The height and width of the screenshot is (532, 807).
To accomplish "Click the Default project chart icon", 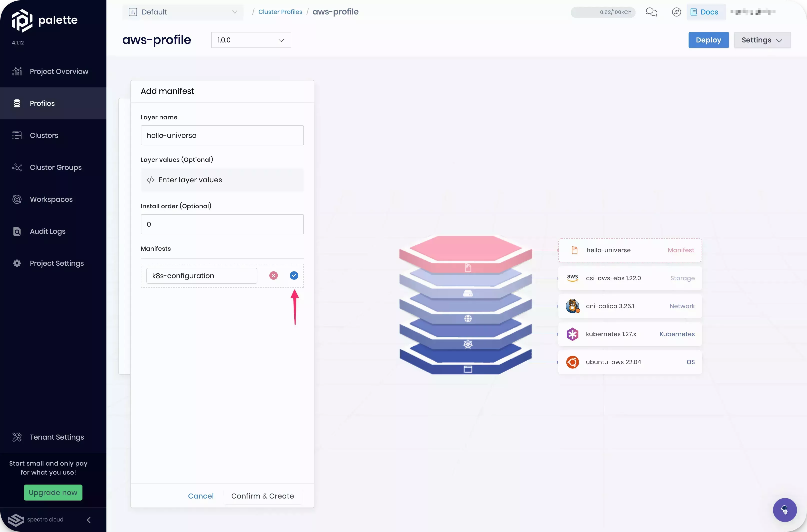I will click(x=133, y=12).
